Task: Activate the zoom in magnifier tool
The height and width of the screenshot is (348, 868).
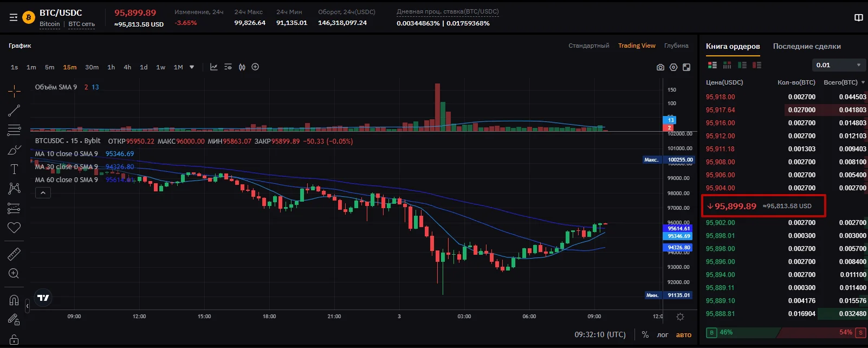Action: 14,274
